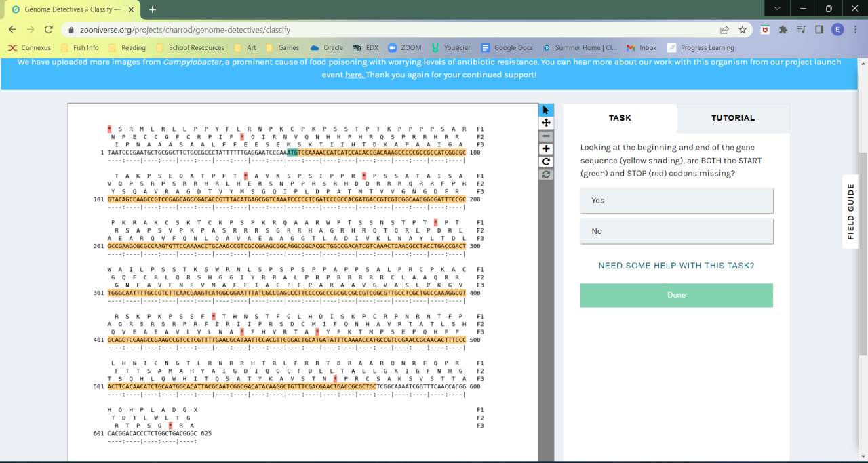The width and height of the screenshot is (868, 463).
Task: Choose the No answer
Action: (677, 231)
